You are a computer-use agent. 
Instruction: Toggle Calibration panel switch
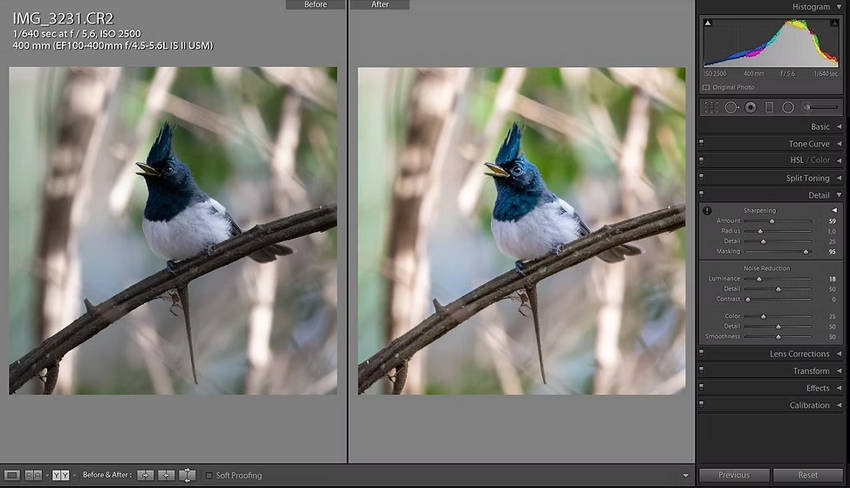(701, 404)
